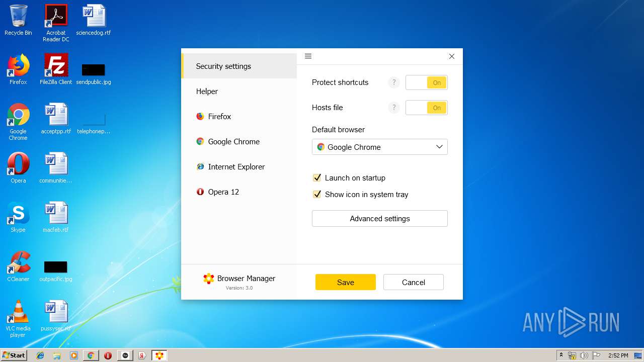Image resolution: width=644 pixels, height=362 pixels.
Task: Open Windows Explorer from the taskbar
Action: 57,355
